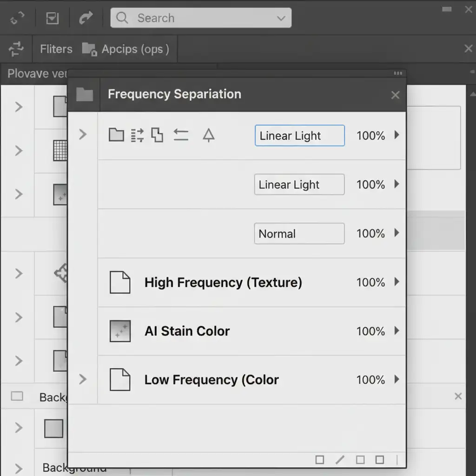Open the first Linear Light blend mode dropdown
Image resolution: width=476 pixels, height=476 pixels.
299,136
